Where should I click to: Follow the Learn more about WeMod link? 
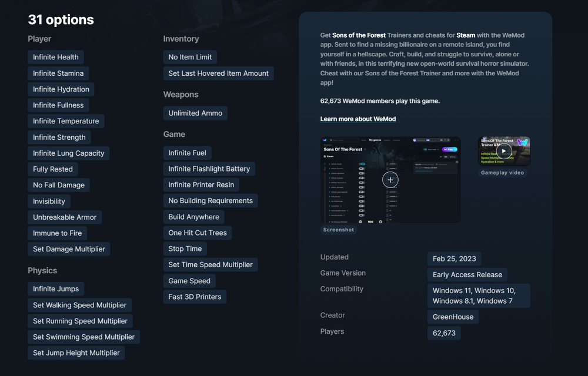click(358, 119)
